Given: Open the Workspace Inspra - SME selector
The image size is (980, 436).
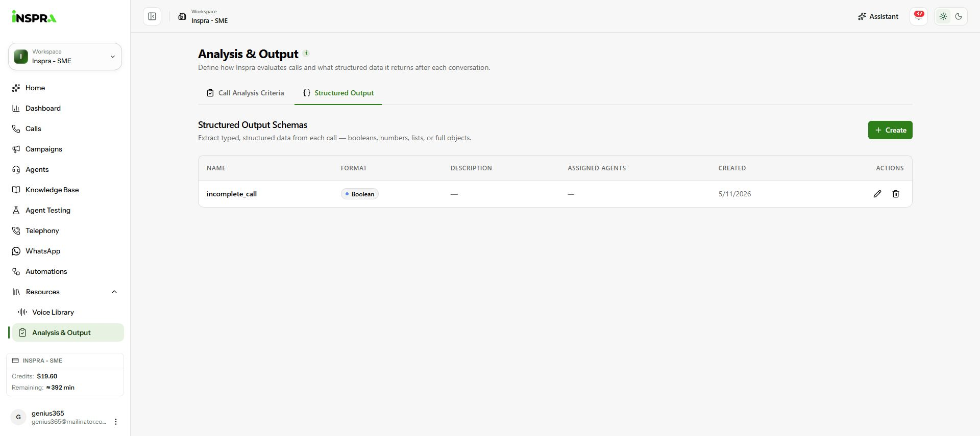Looking at the screenshot, I should (65, 57).
